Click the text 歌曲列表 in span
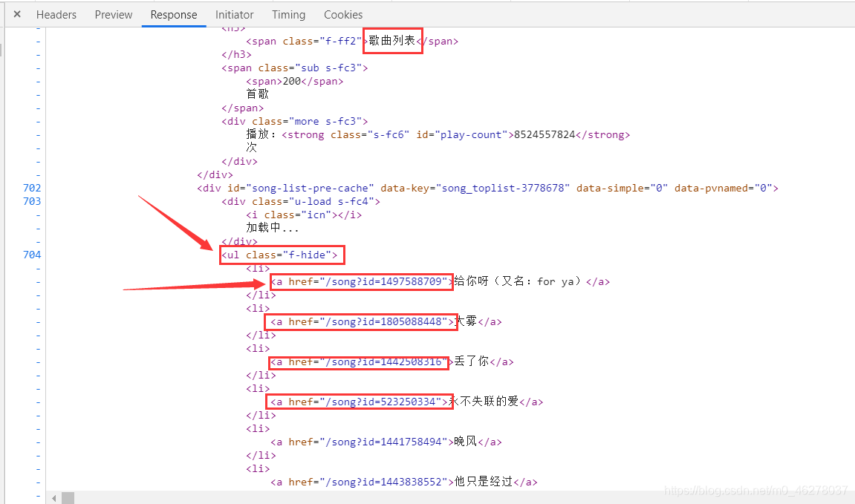The width and height of the screenshot is (855, 504). pos(392,41)
